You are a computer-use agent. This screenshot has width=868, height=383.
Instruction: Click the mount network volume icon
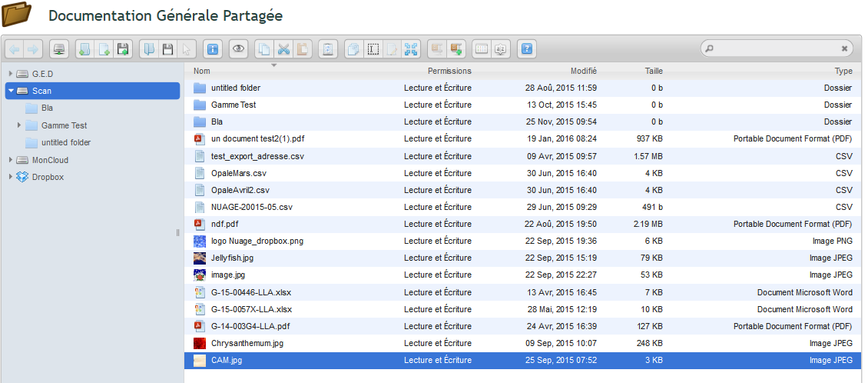[x=58, y=49]
